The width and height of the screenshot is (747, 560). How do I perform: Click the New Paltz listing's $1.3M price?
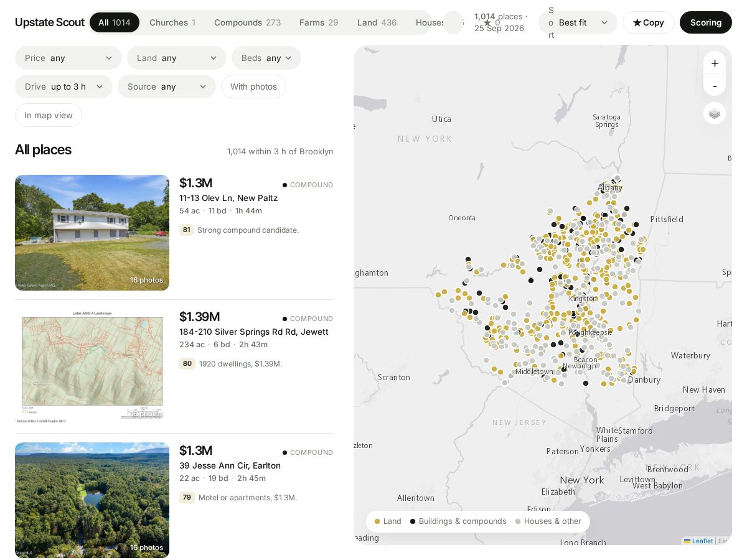click(196, 183)
